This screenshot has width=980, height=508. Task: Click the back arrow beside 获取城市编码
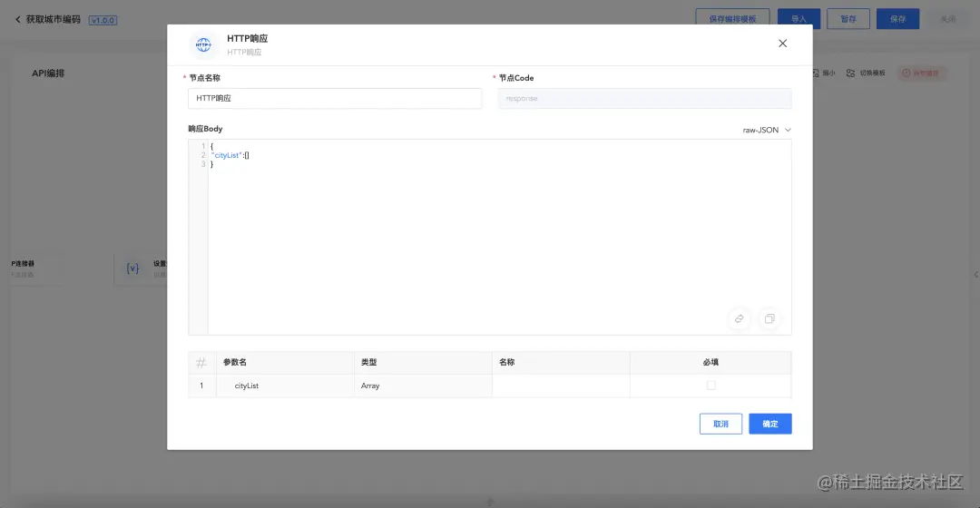coord(17,19)
